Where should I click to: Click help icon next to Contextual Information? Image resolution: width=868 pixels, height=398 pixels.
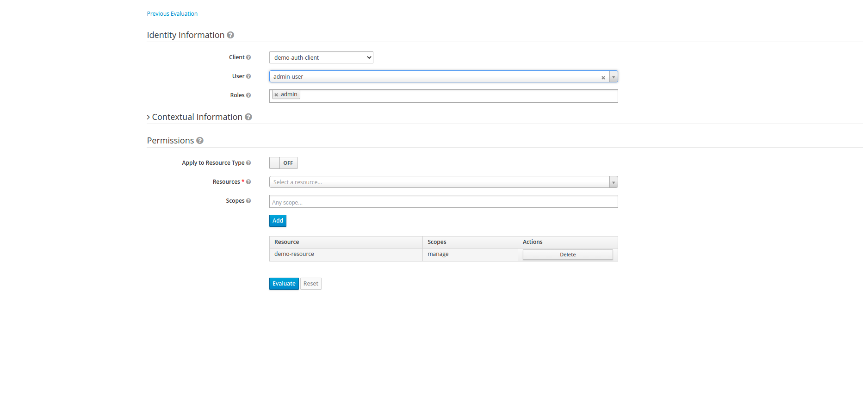[x=248, y=117]
